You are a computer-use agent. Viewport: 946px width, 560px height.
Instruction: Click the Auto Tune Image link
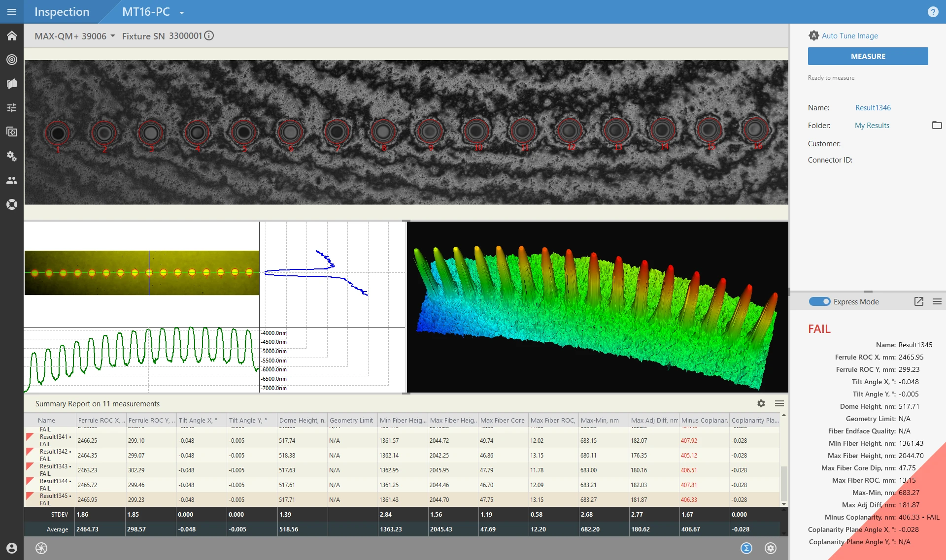tap(849, 36)
